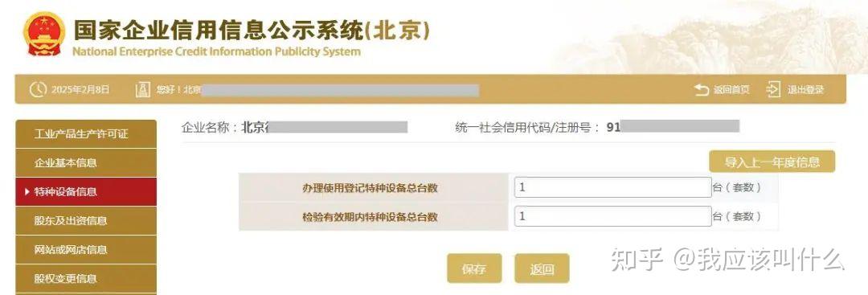Open 股权变更信息 sidebar item

86,278
